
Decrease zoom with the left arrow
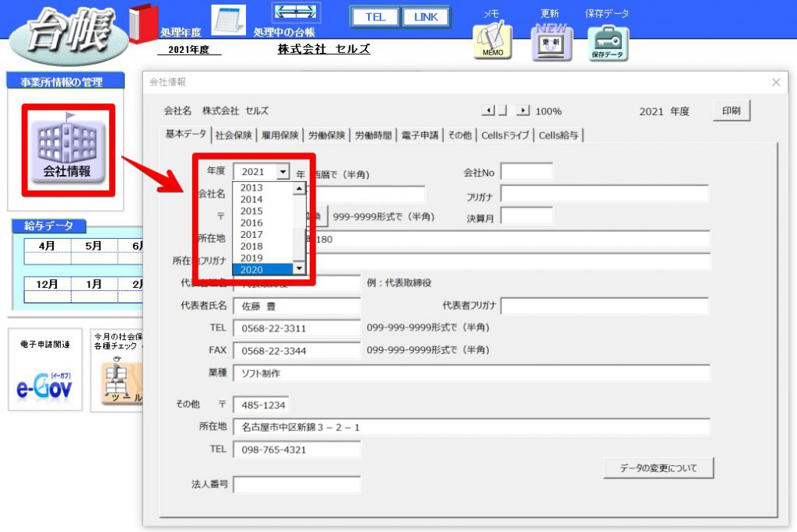click(488, 110)
